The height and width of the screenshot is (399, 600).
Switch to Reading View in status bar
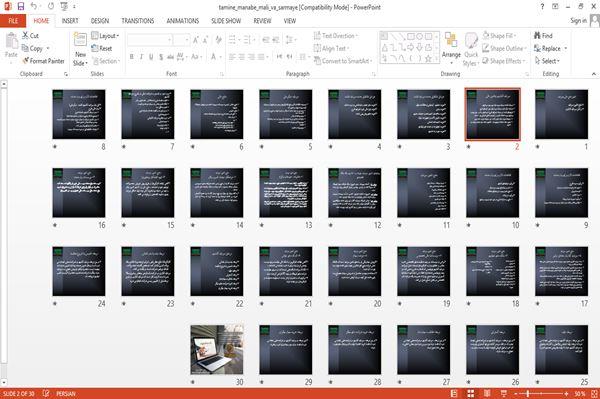click(x=487, y=393)
